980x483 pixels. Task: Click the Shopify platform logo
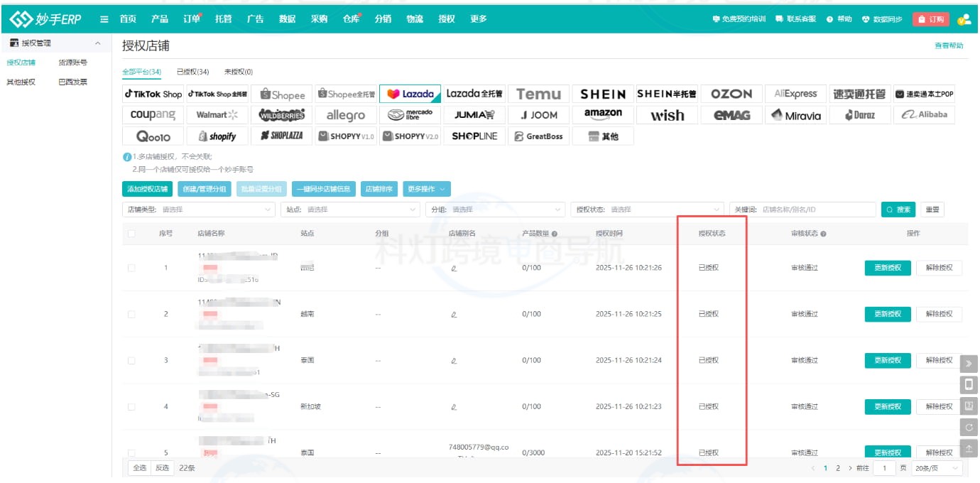pos(217,136)
